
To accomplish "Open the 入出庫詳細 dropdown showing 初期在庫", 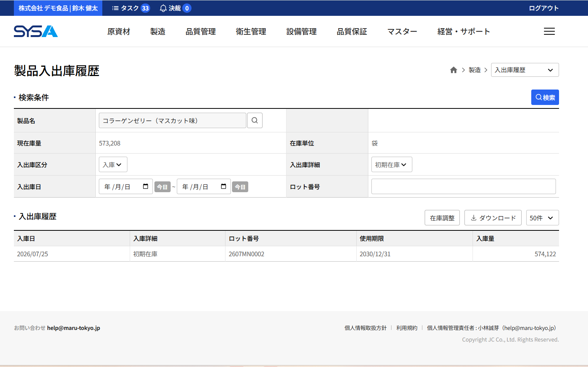I will coord(391,164).
